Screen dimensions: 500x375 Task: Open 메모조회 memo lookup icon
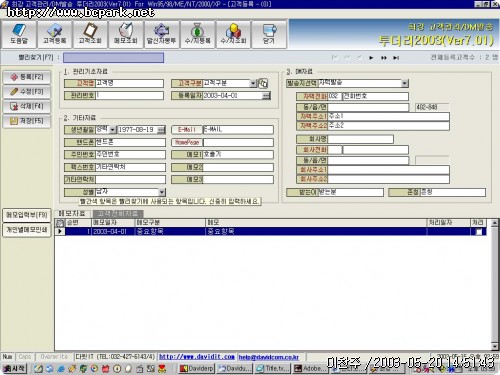[126, 34]
